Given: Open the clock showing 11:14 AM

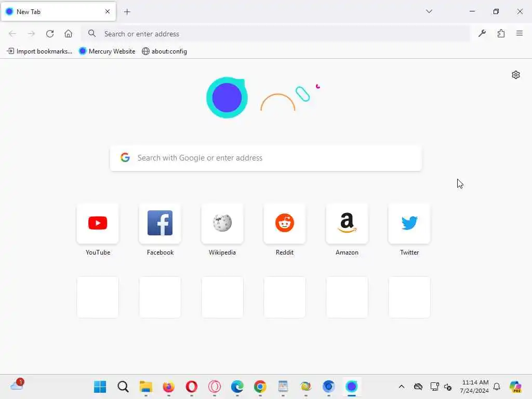Looking at the screenshot, I should (x=474, y=387).
